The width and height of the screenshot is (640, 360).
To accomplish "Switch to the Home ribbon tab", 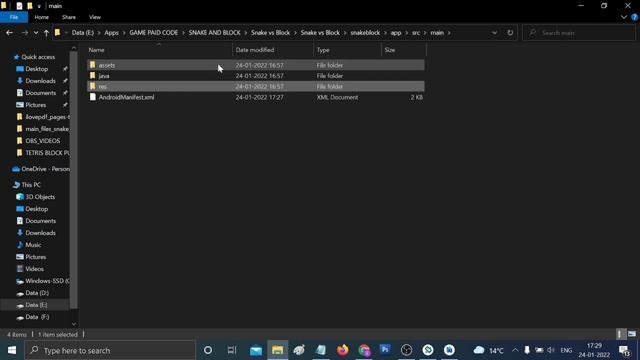I will click(42, 17).
